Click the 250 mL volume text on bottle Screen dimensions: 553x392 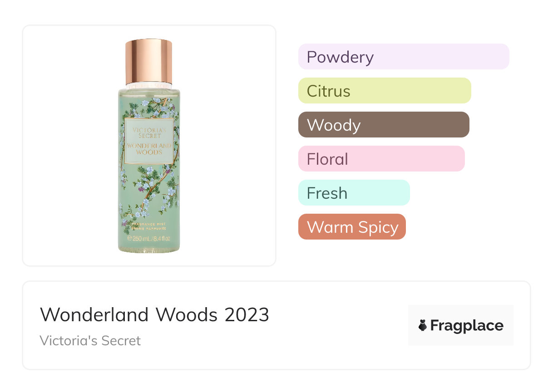tap(149, 238)
